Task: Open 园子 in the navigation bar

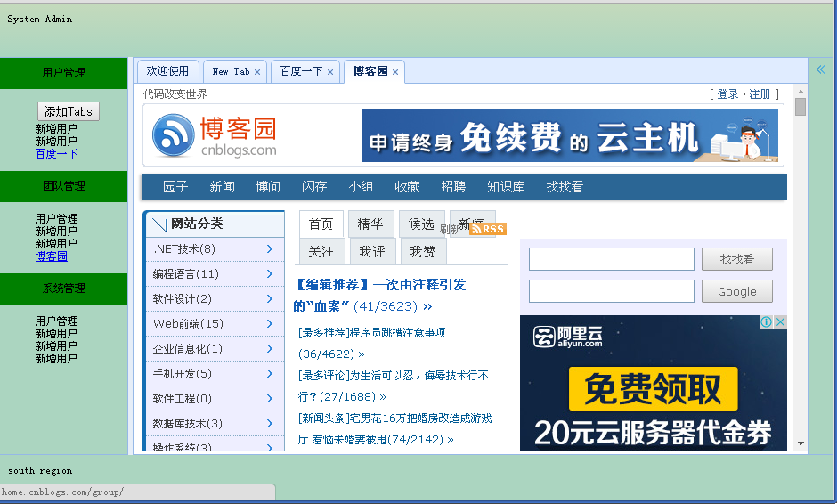Action: click(x=175, y=187)
